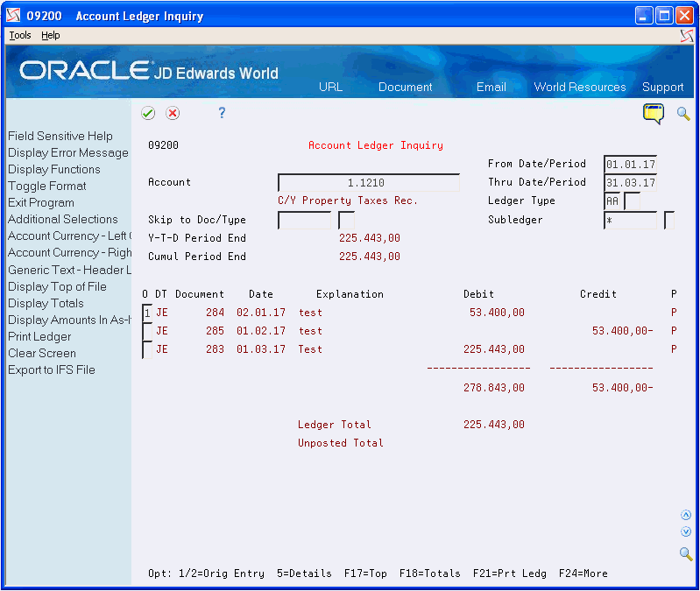Open the Email link in banner
Viewport: 700px width, 591px height.
click(x=491, y=87)
